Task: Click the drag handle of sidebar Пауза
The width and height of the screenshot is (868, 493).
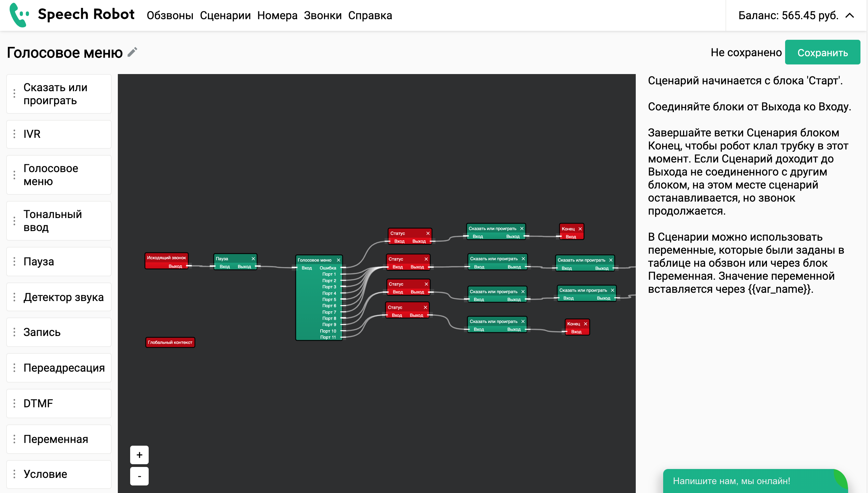Action: pyautogui.click(x=14, y=262)
